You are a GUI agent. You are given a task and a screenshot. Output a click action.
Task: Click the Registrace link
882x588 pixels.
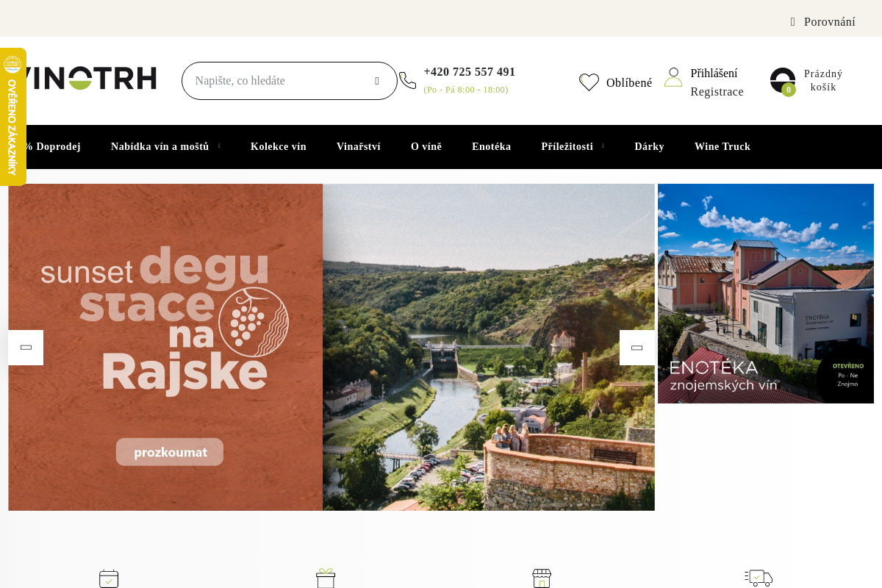pyautogui.click(x=717, y=92)
